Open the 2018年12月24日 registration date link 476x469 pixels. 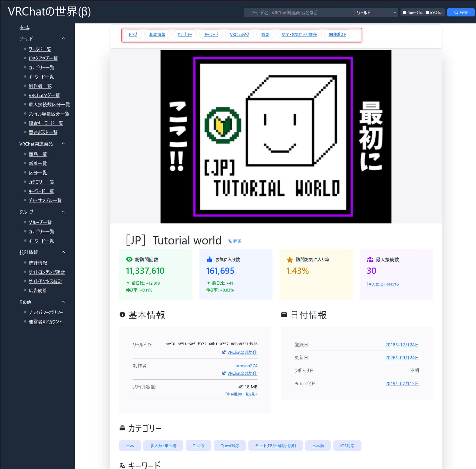(x=402, y=345)
